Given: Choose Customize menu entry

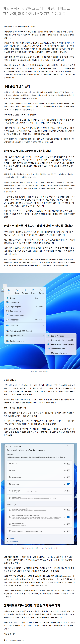Looking at the screenshot, I should point(25,341).
